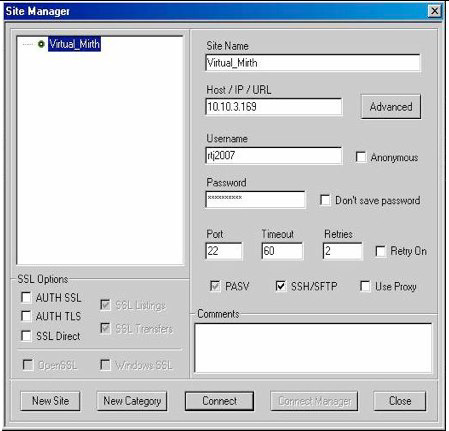Click the Username field

[274, 155]
